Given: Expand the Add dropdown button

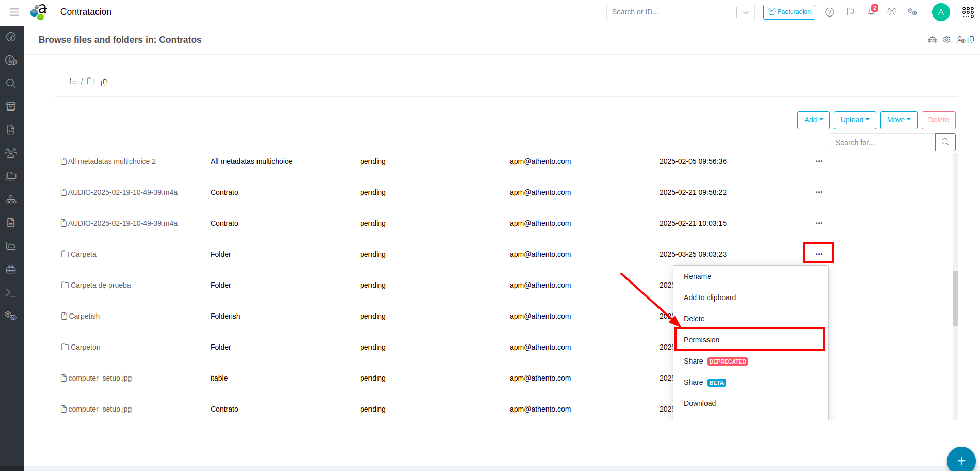Looking at the screenshot, I should point(813,120).
